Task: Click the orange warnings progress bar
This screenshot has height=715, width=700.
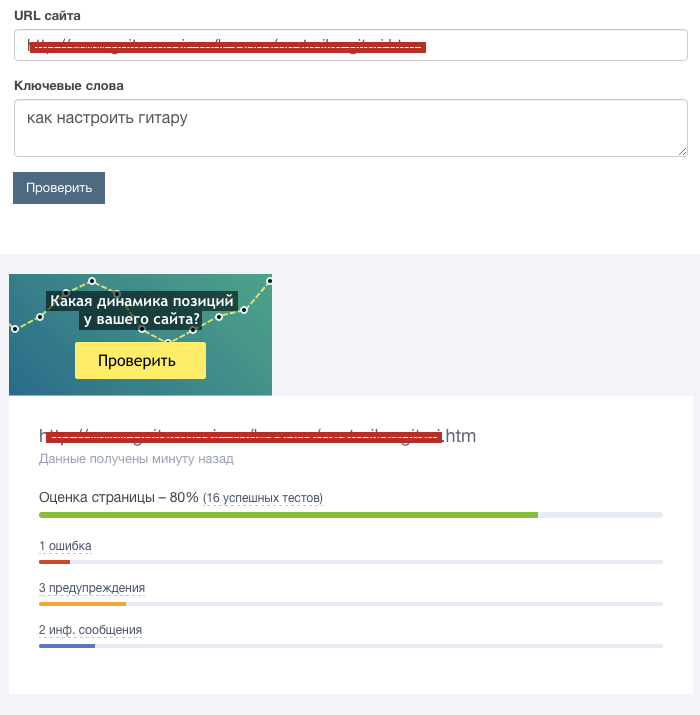Action: 82,604
